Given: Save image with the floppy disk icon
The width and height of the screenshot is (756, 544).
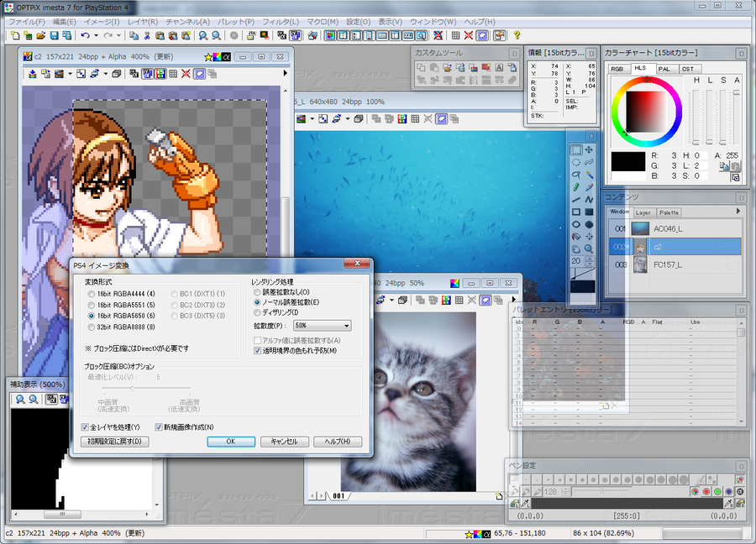Looking at the screenshot, I should 54,35.
